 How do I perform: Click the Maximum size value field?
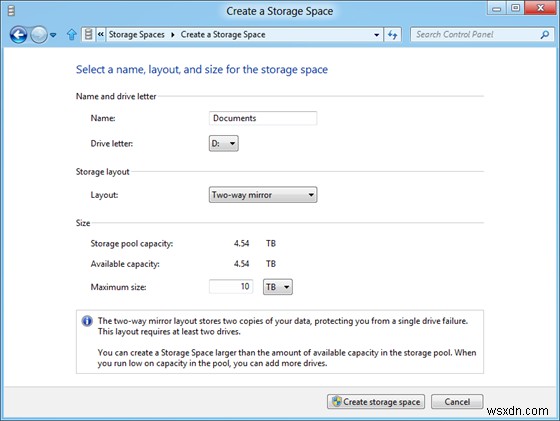pos(231,286)
